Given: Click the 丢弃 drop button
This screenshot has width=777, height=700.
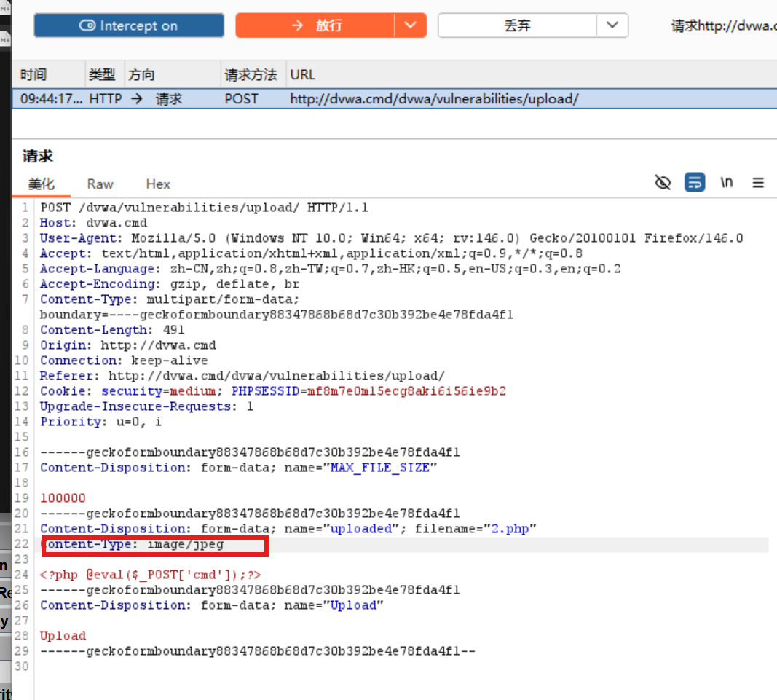Looking at the screenshot, I should point(517,25).
